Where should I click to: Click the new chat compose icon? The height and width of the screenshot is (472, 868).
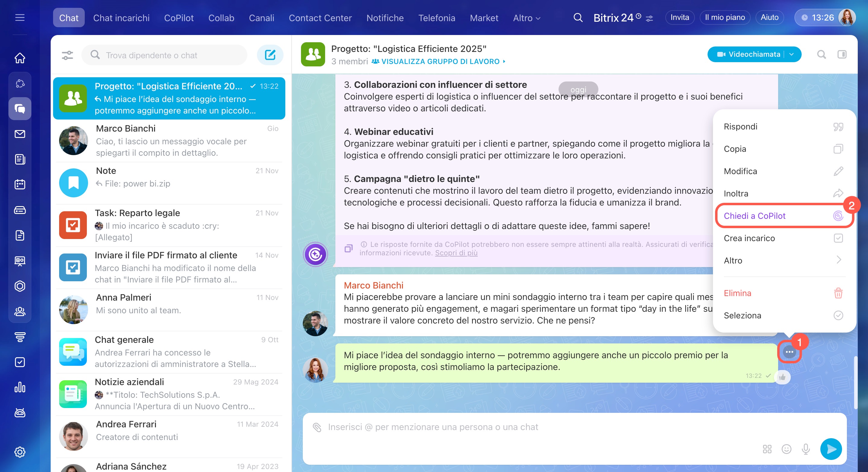pos(270,55)
